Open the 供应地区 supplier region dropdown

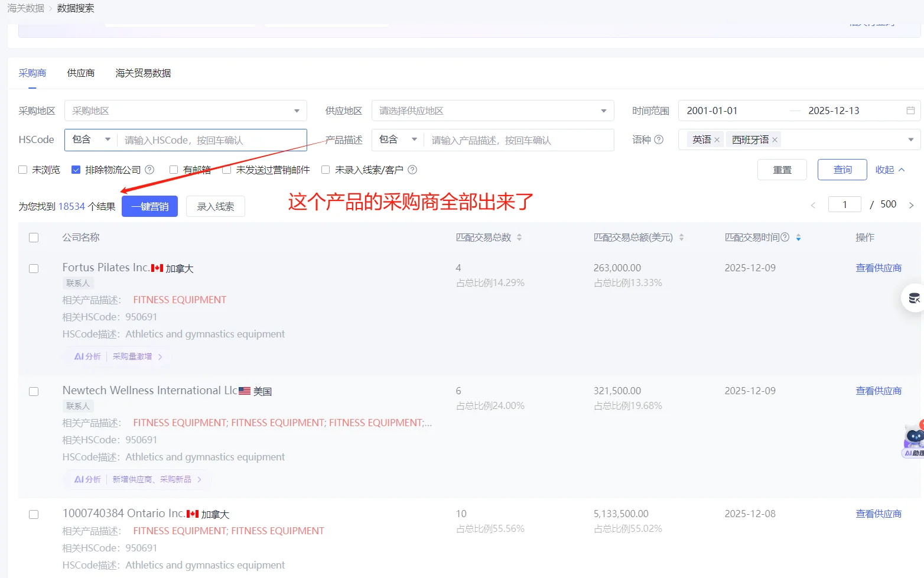click(x=492, y=110)
